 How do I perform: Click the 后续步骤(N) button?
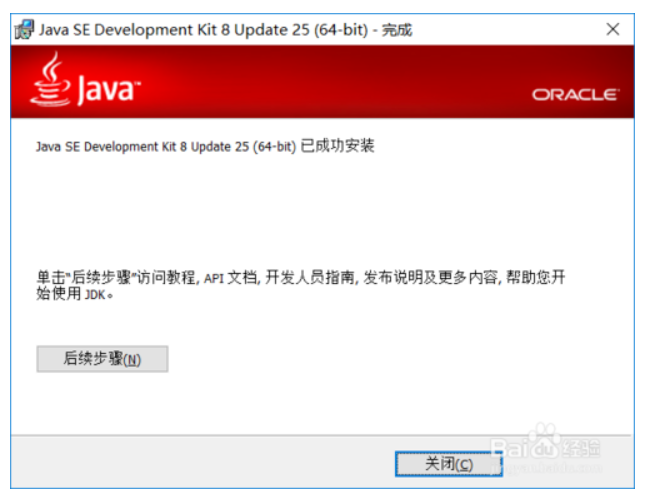pyautogui.click(x=102, y=359)
